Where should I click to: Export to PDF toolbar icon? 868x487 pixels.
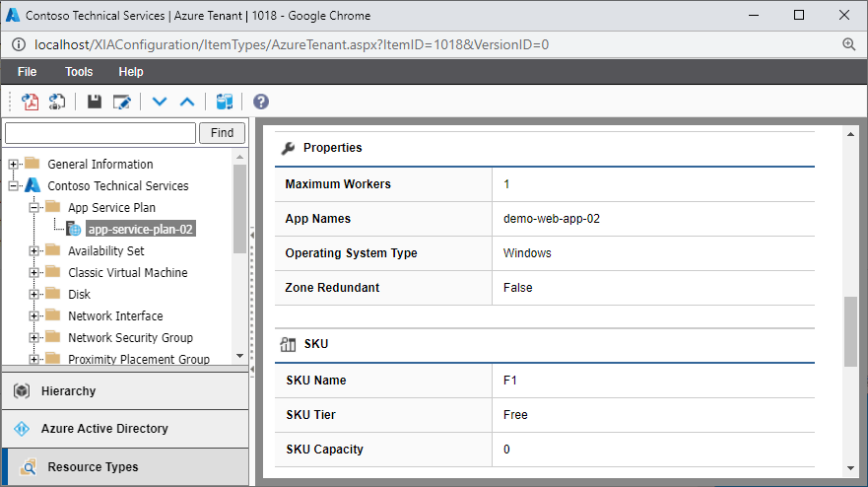[30, 102]
